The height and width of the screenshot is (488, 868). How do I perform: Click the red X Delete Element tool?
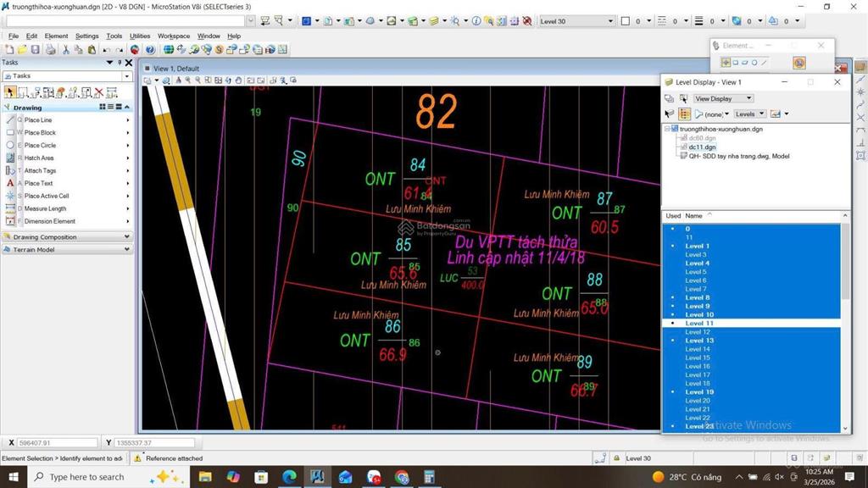pos(99,92)
